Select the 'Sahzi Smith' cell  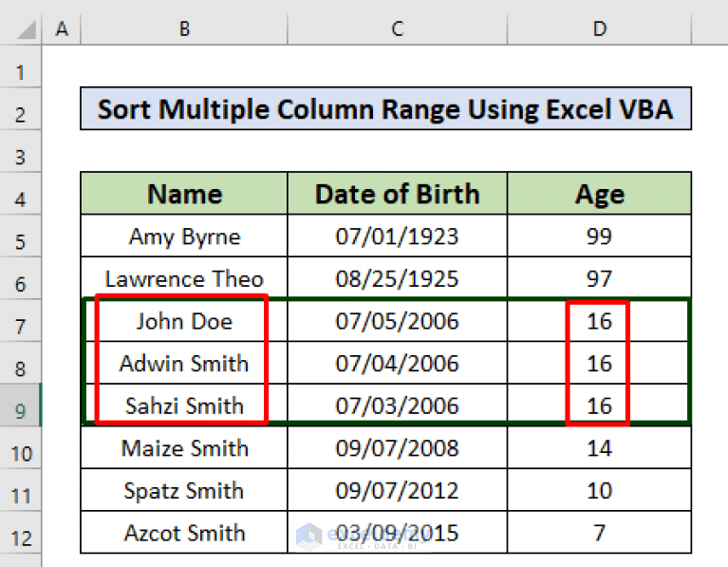[x=184, y=406]
